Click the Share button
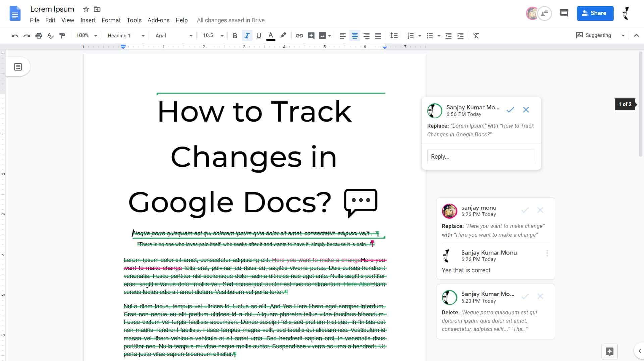The image size is (644, 361). [x=595, y=13]
